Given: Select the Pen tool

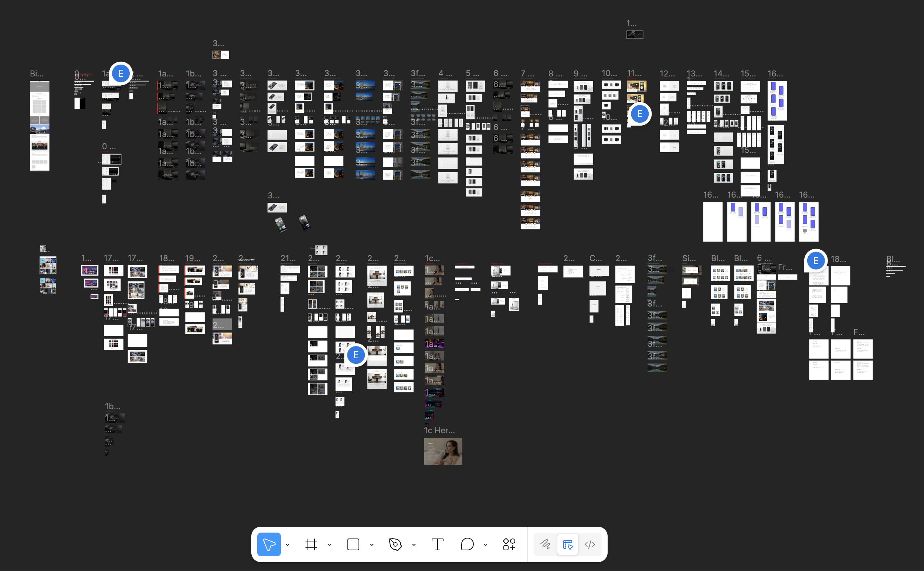Looking at the screenshot, I should [395, 544].
